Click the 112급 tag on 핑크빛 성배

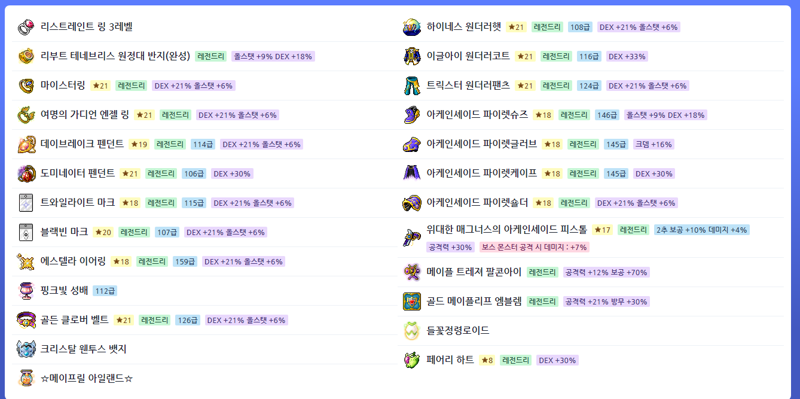(105, 291)
